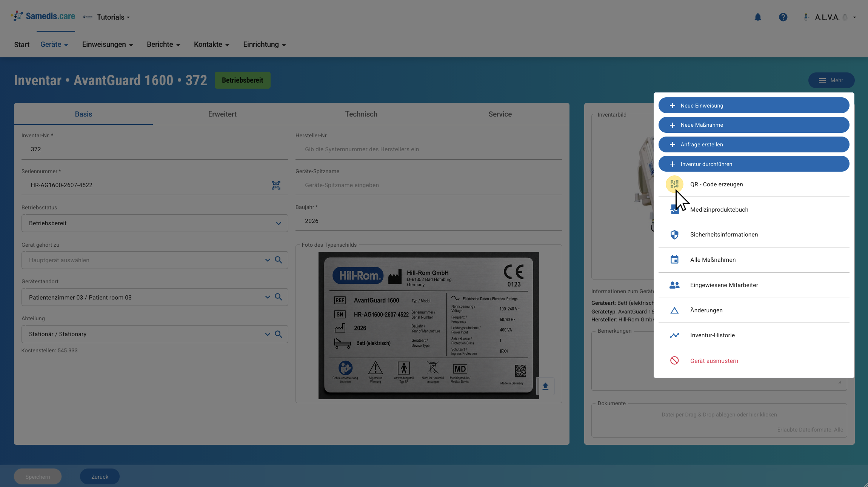Click the green Betriebsbereit status badge

tap(243, 80)
